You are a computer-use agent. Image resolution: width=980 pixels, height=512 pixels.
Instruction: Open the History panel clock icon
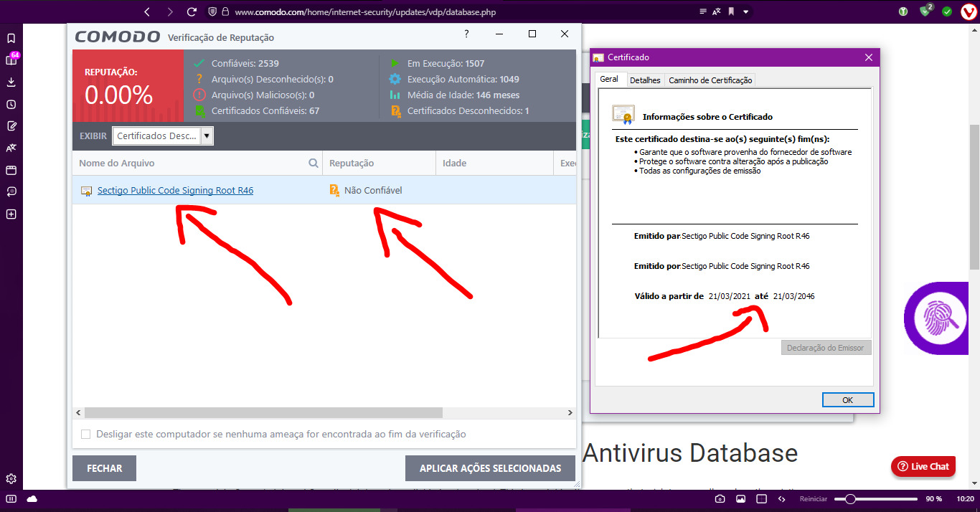11,104
